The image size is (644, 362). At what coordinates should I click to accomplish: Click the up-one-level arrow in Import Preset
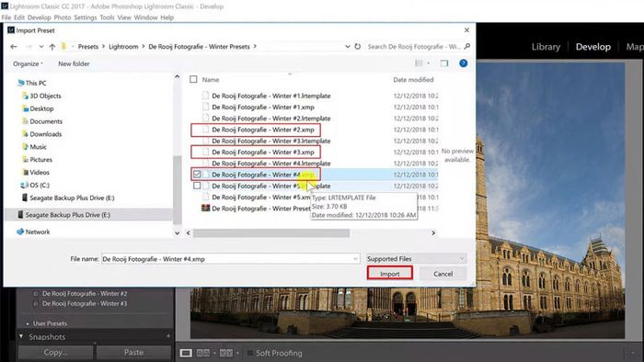pos(52,47)
